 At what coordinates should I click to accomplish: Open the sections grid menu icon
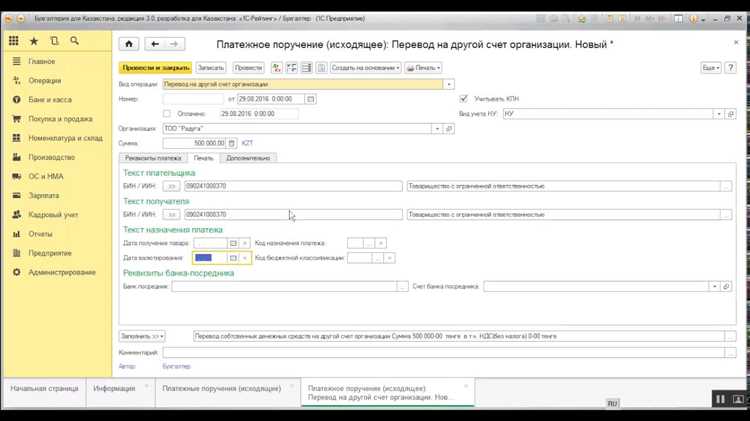14,41
